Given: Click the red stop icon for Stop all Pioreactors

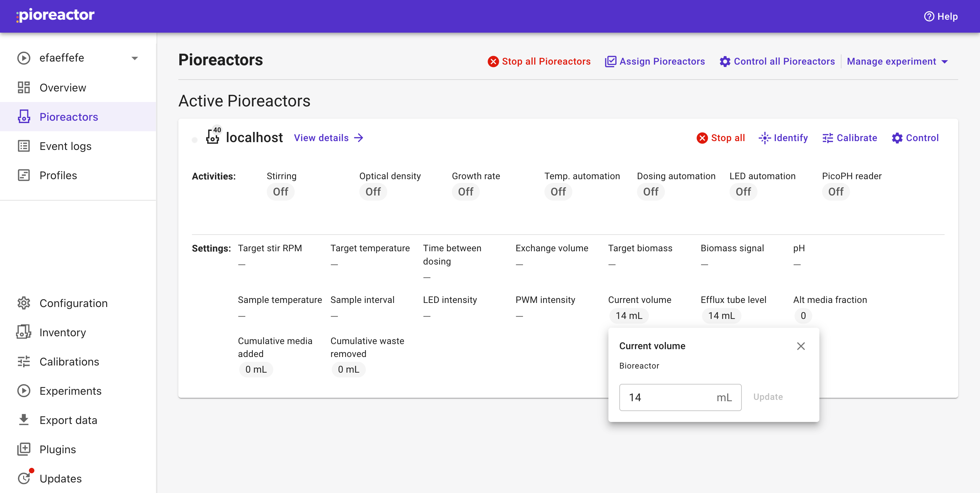Looking at the screenshot, I should click(493, 62).
